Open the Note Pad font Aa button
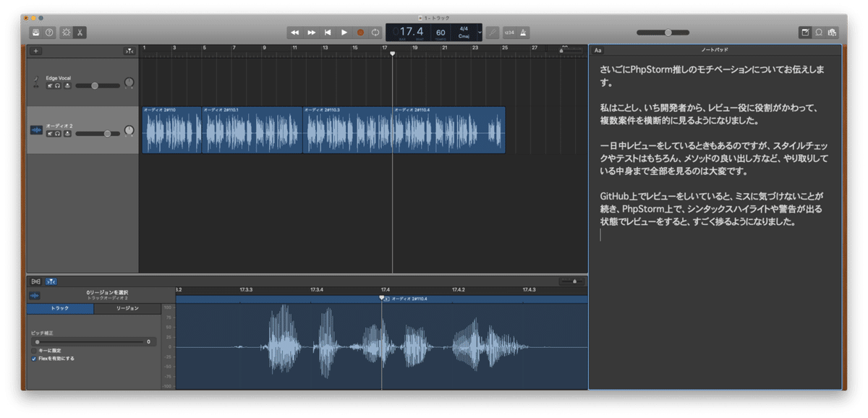Viewport: 868px width, 418px height. 598,51
